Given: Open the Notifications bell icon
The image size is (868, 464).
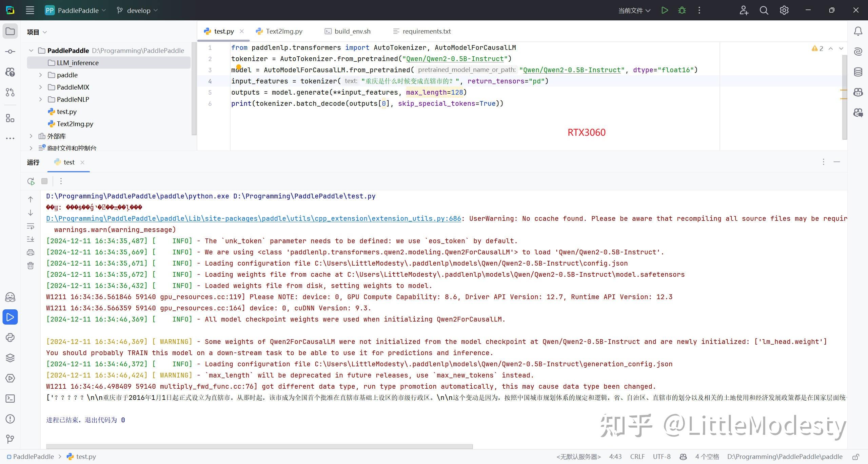Looking at the screenshot, I should click(858, 31).
